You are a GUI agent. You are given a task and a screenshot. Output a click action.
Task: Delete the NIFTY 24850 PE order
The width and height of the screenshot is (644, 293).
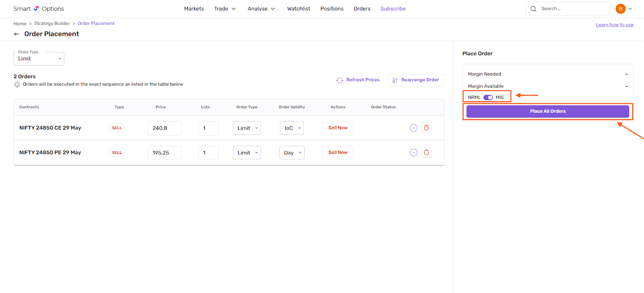pos(426,152)
